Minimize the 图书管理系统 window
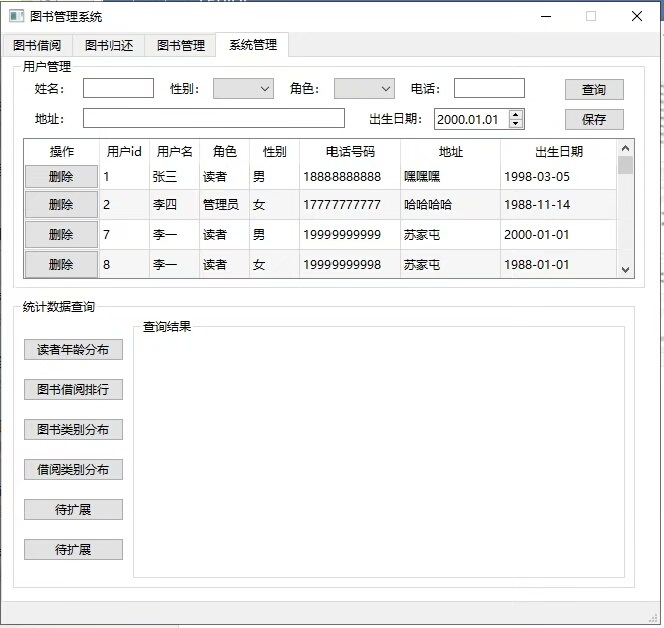The width and height of the screenshot is (664, 628). point(546,17)
